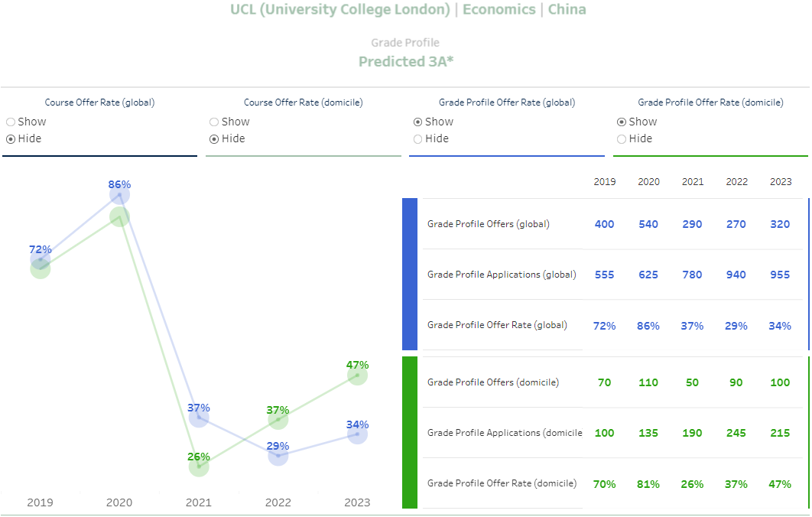This screenshot has width=812, height=517.
Task: Click the 215 domicile applications cell
Action: (780, 433)
